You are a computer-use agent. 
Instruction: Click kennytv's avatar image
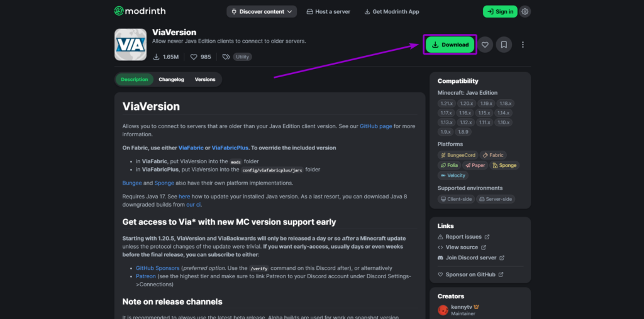[x=443, y=310]
